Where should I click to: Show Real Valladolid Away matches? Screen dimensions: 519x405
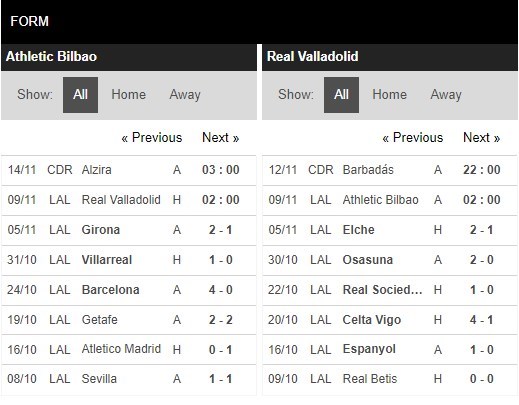(x=446, y=95)
